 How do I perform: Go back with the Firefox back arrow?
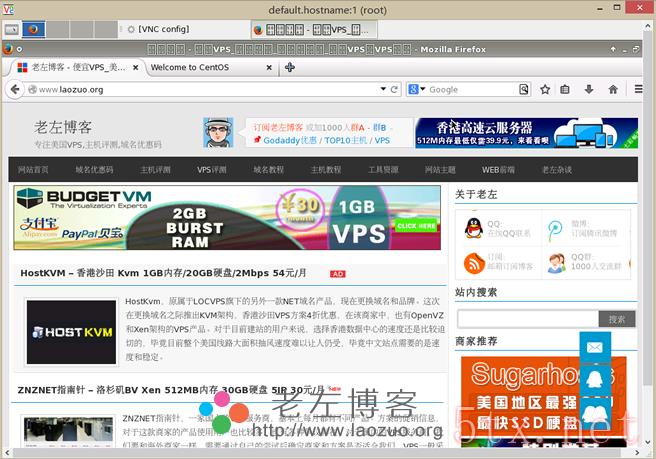15,89
